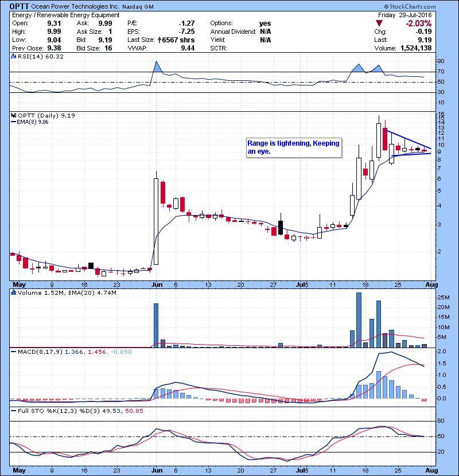
Task: Click the RSI 60.32 reading
Action: pos(56,56)
